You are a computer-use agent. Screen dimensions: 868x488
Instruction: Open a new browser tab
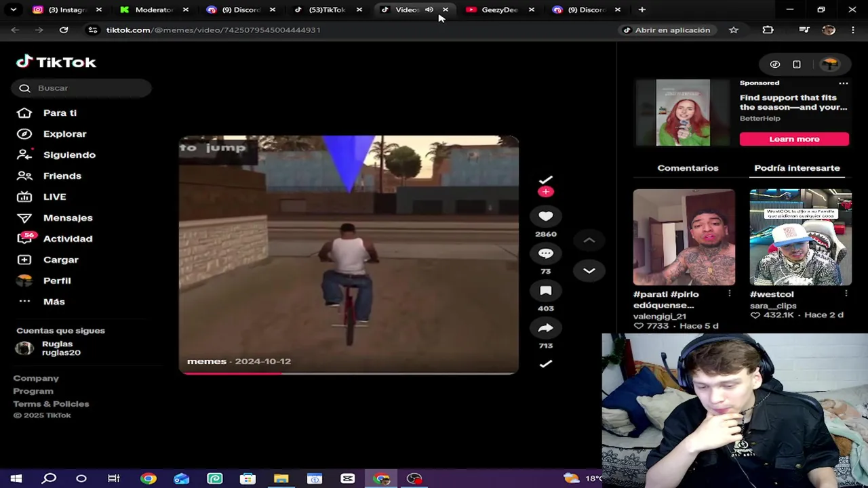[x=642, y=9]
